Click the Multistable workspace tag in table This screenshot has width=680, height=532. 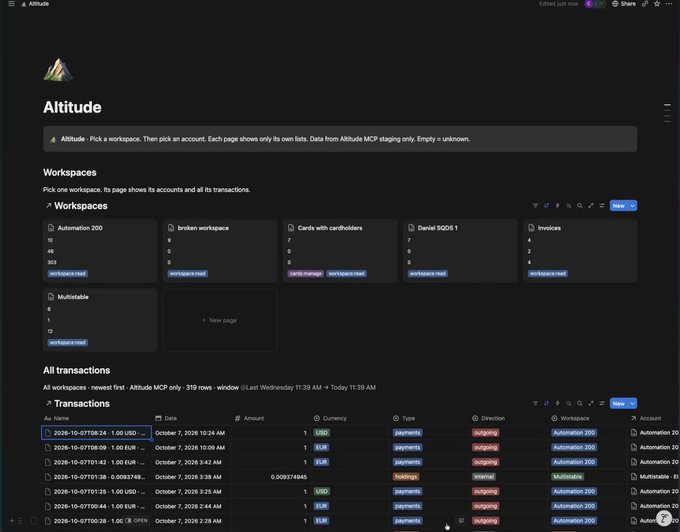(567, 477)
